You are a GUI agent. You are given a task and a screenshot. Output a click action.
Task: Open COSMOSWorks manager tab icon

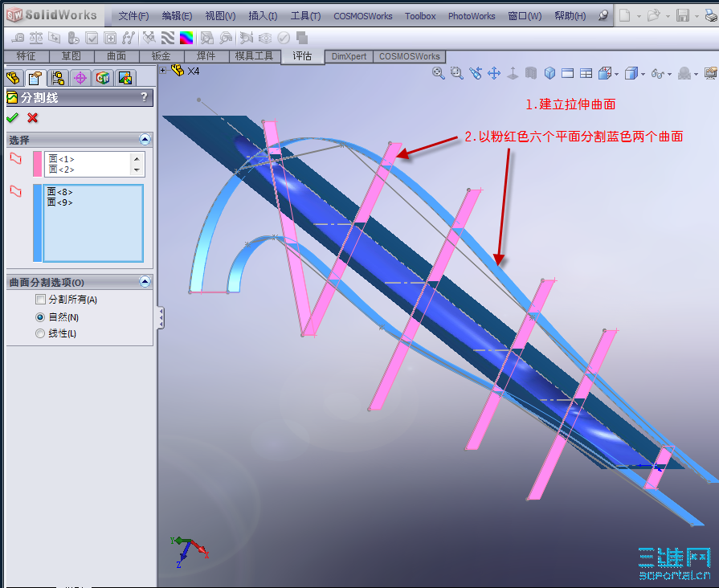click(103, 78)
